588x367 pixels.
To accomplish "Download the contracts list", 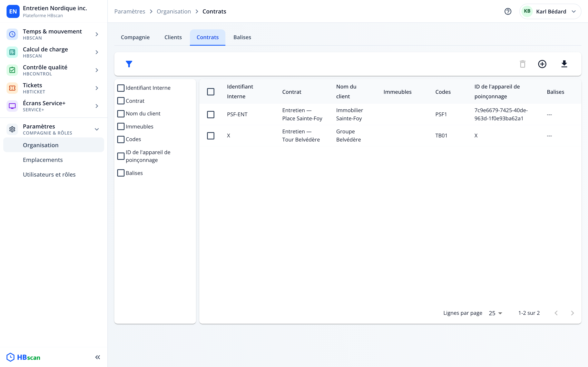I will [x=564, y=64].
